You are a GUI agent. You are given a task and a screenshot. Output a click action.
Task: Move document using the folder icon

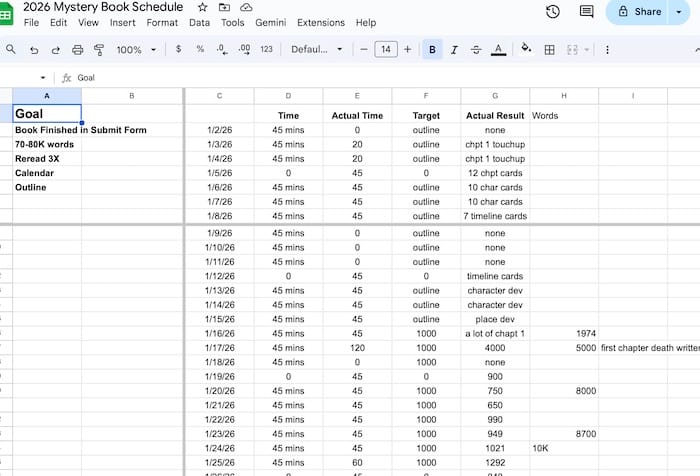pos(224,7)
